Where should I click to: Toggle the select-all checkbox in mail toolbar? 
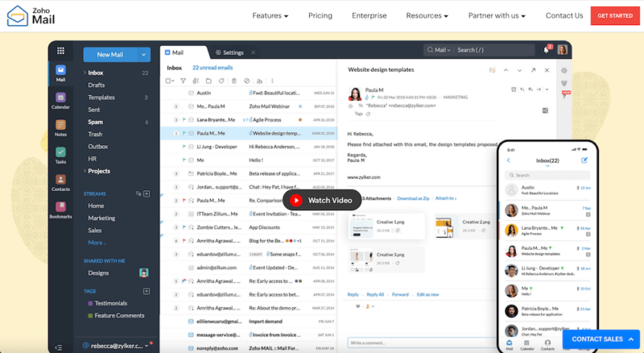[168, 81]
